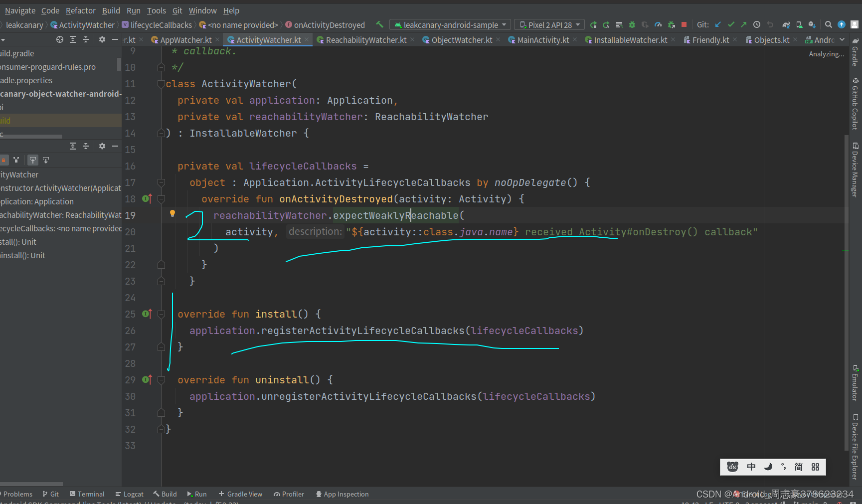
Task: Open the Logcat tool window
Action: tap(129, 494)
